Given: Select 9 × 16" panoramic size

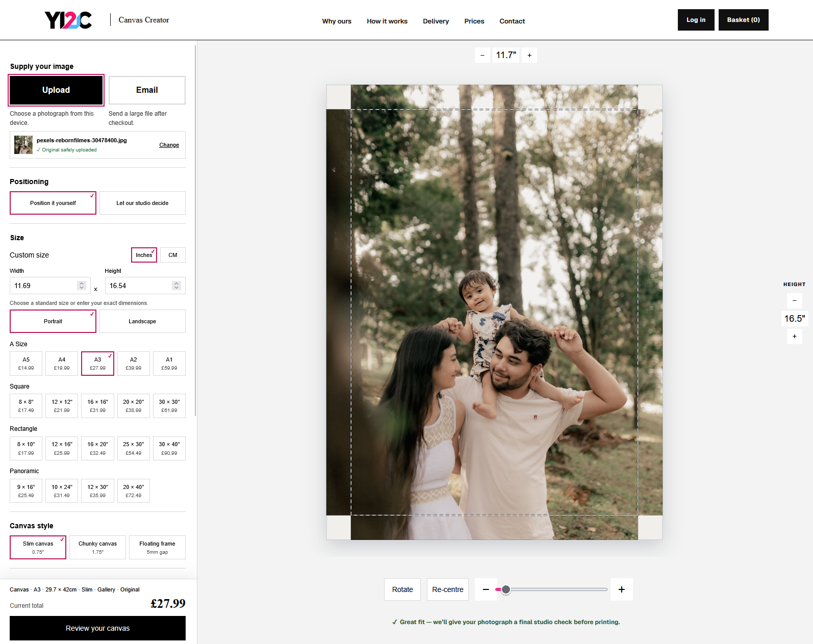Looking at the screenshot, I should [x=26, y=491].
